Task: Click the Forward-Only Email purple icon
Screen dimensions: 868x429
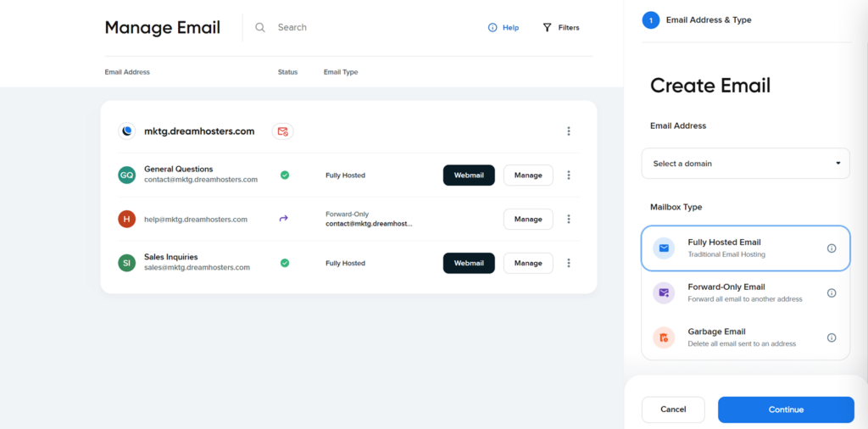Action: click(664, 292)
